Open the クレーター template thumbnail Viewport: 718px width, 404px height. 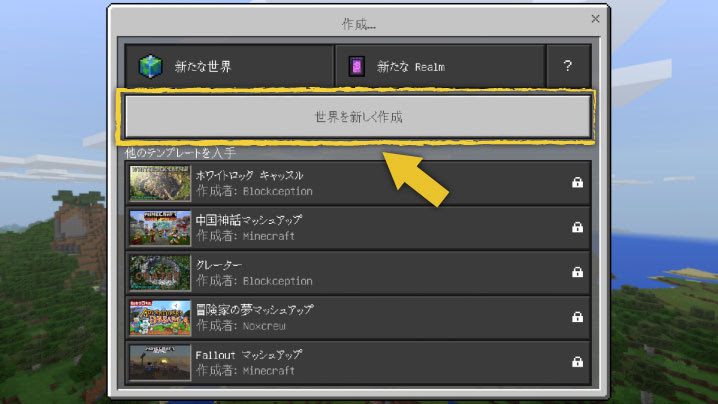160,273
